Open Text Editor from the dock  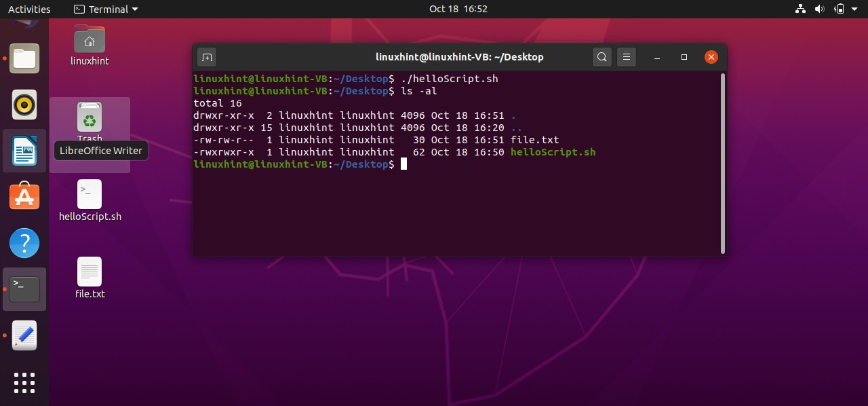pos(25,335)
